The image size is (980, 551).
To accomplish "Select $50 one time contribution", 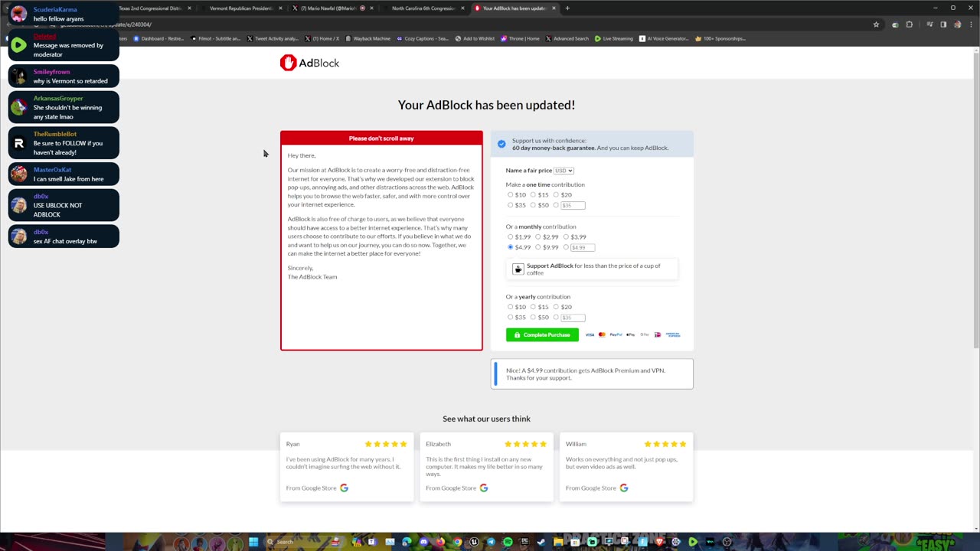I will click(533, 205).
